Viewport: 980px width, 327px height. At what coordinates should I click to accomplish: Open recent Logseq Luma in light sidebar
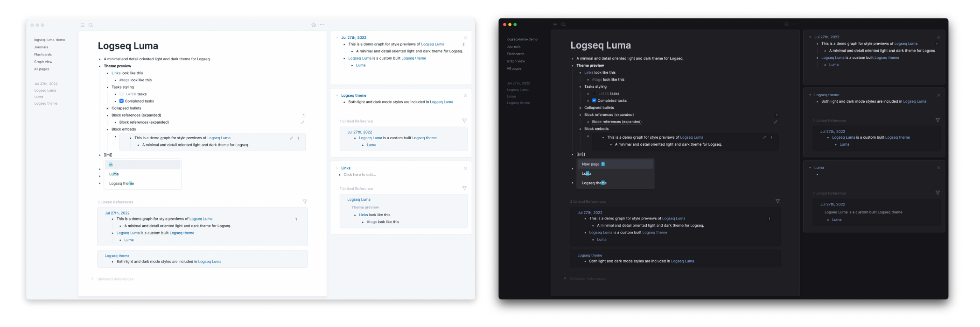point(45,91)
